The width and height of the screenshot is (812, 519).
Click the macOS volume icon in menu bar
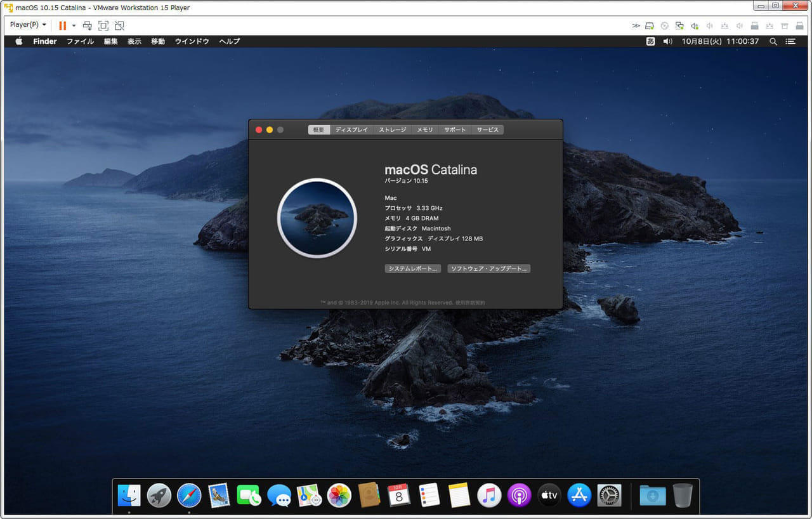[x=667, y=41]
